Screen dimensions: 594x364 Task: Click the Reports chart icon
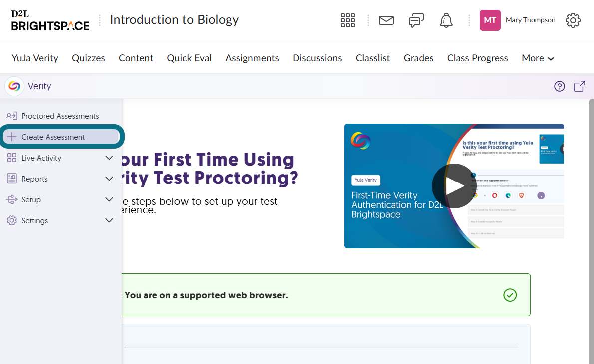tap(12, 179)
